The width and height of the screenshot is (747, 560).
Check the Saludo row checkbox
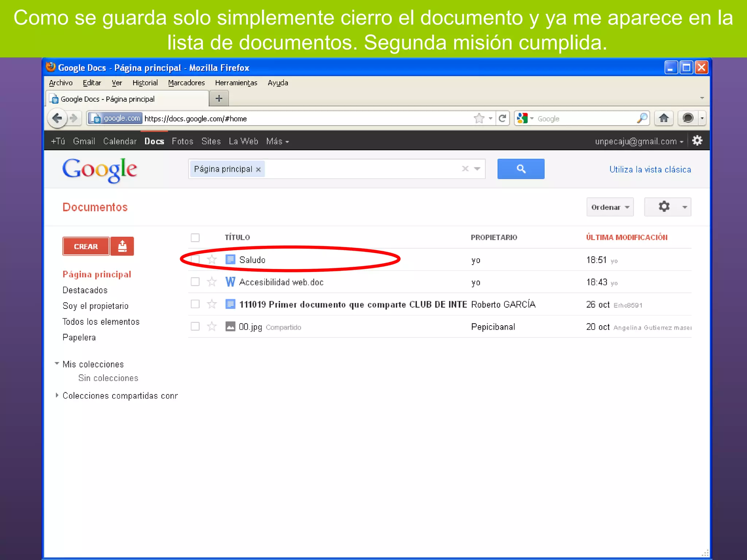(x=195, y=260)
